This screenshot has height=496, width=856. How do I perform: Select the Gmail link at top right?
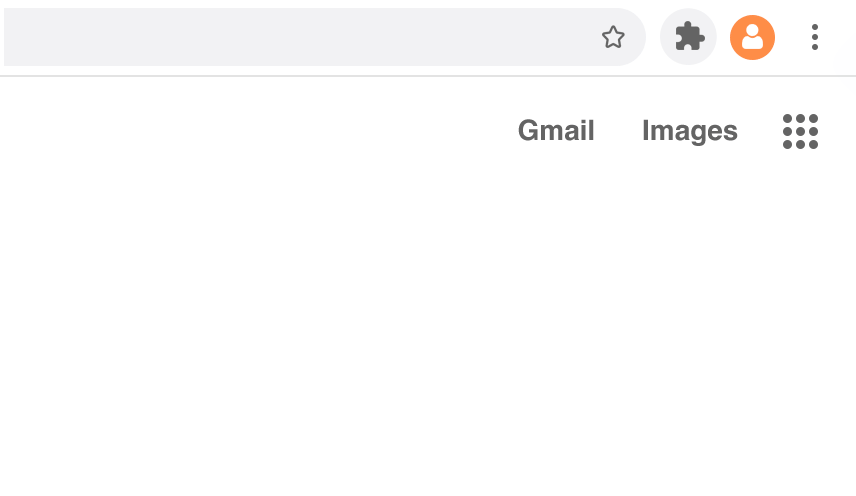pyautogui.click(x=556, y=131)
